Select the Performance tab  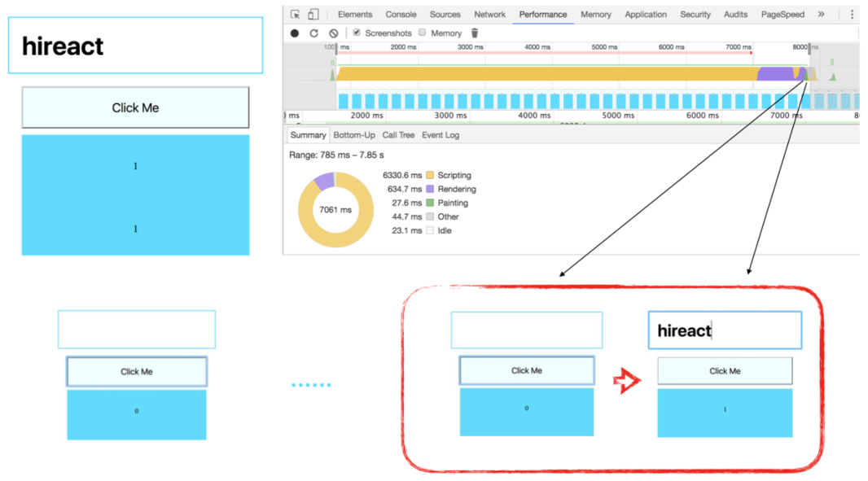point(542,15)
